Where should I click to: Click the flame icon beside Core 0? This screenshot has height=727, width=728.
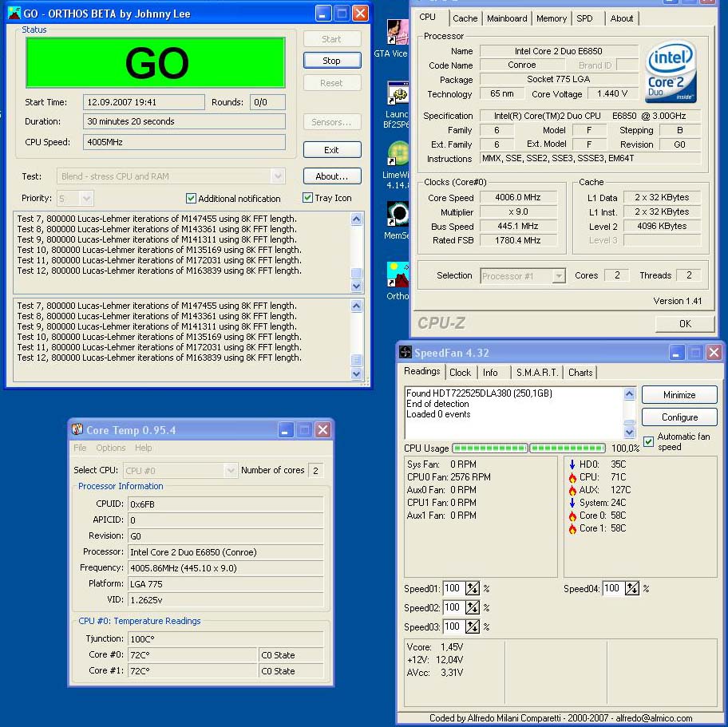click(x=572, y=516)
